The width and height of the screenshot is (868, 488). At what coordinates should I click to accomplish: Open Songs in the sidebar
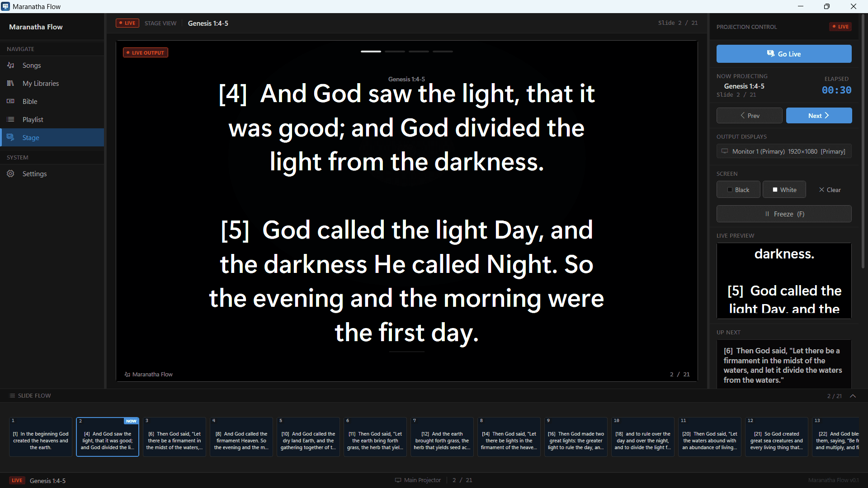(52, 66)
